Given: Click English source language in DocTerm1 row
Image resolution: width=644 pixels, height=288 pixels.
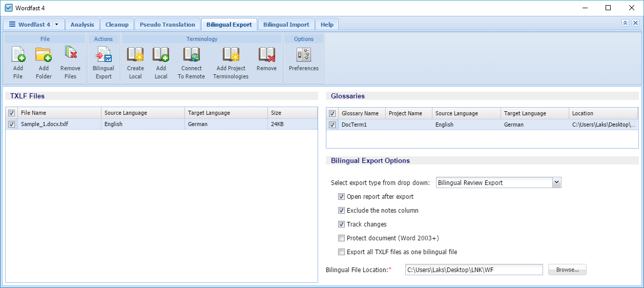Looking at the screenshot, I should pos(444,125).
